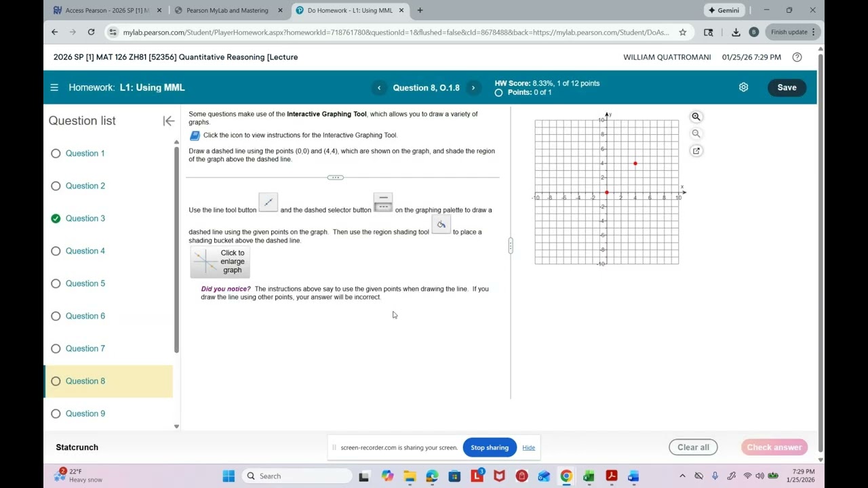The height and width of the screenshot is (488, 868).
Task: Open File Explorer from taskbar
Action: [x=410, y=476]
